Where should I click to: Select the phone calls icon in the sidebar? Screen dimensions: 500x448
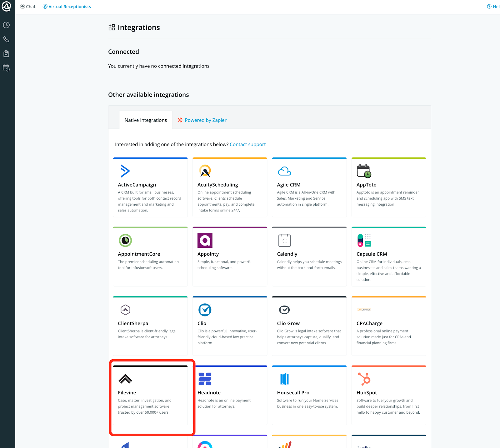click(x=6, y=39)
